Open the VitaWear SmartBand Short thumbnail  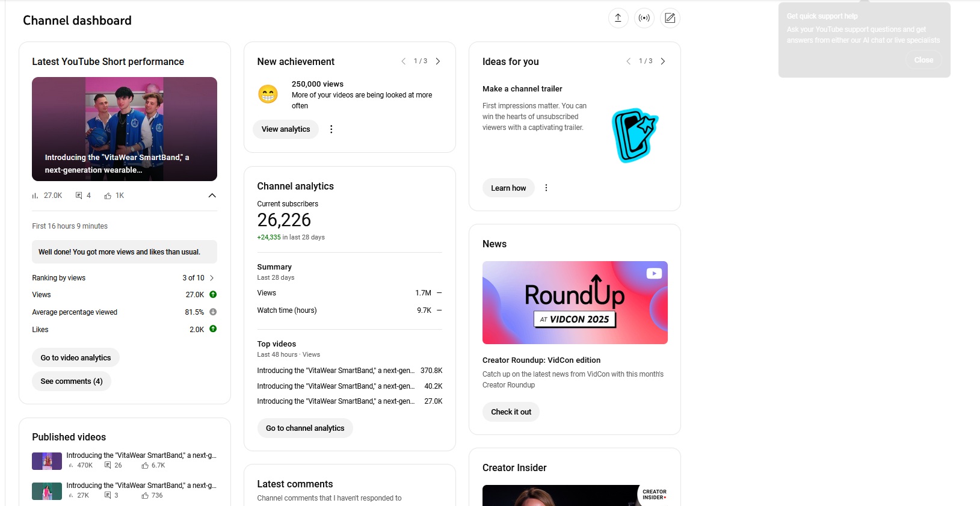click(x=125, y=129)
